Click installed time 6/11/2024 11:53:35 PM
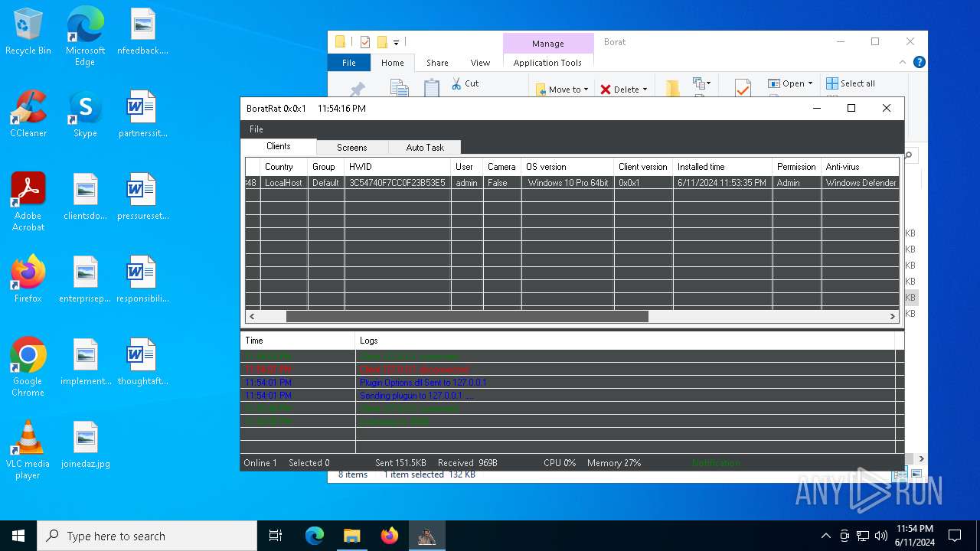The image size is (980, 551). 722,183
